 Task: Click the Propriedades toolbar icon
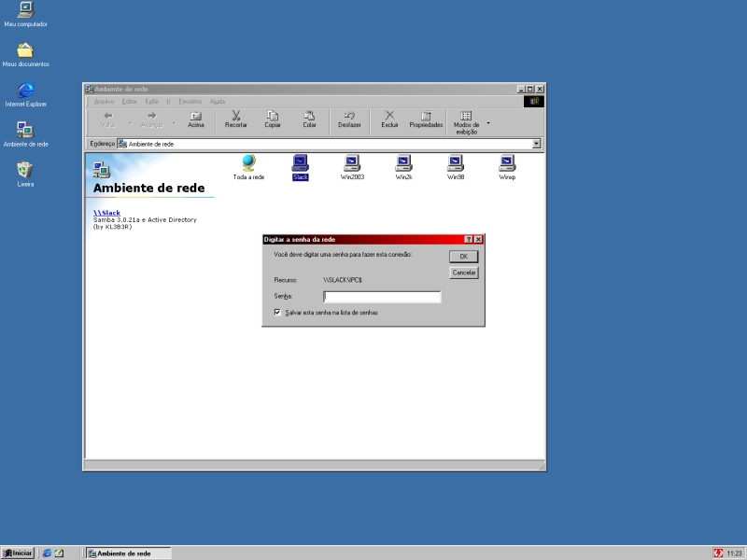[x=426, y=119]
